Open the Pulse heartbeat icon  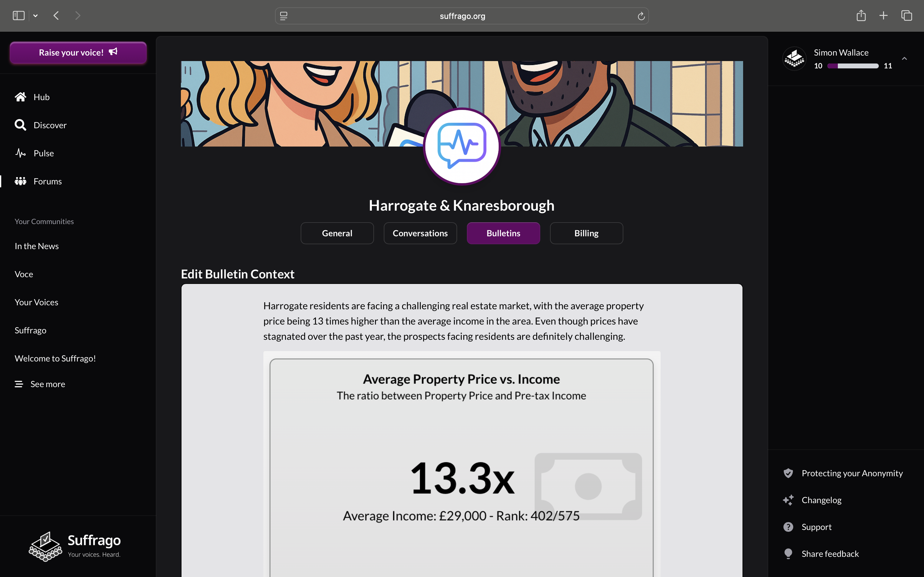pos(20,153)
